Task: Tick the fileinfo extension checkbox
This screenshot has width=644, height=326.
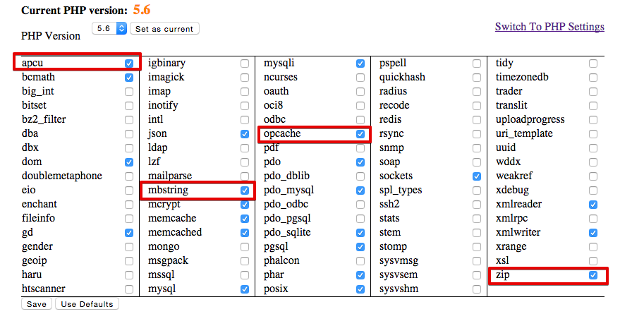Action: [x=129, y=219]
